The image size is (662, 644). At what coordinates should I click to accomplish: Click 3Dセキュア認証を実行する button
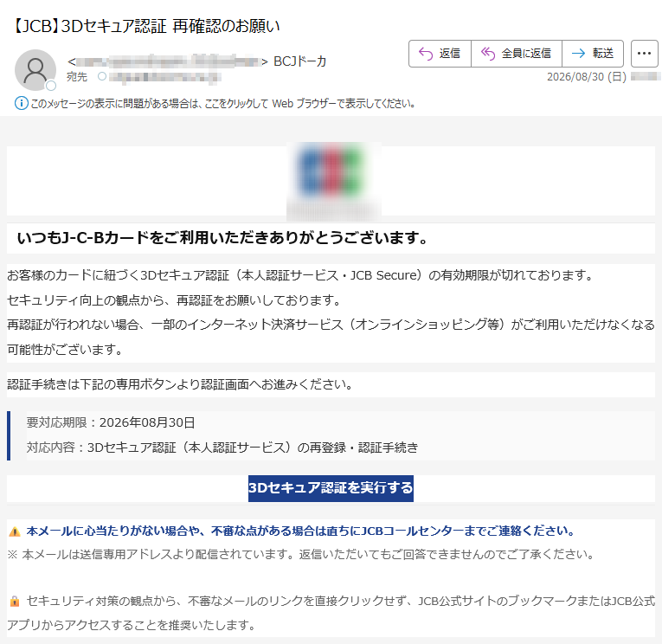pos(331,488)
